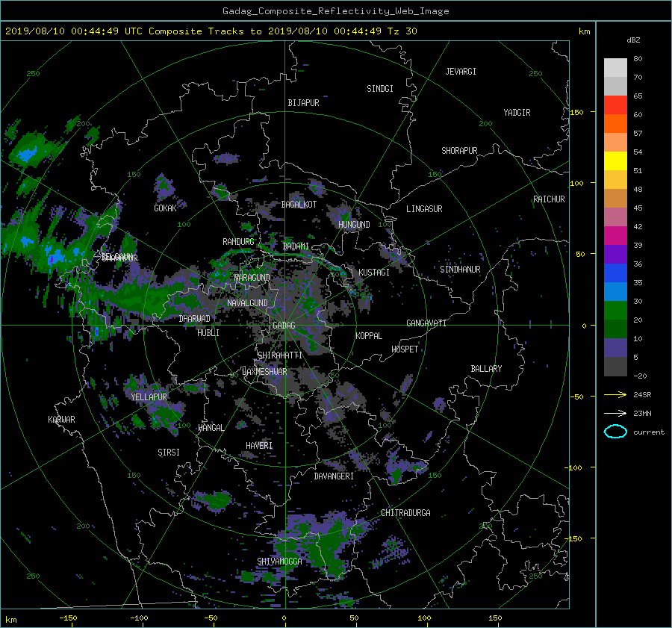672x628 pixels.
Task: Click the SINDHANUR city label
Action: 460,270
